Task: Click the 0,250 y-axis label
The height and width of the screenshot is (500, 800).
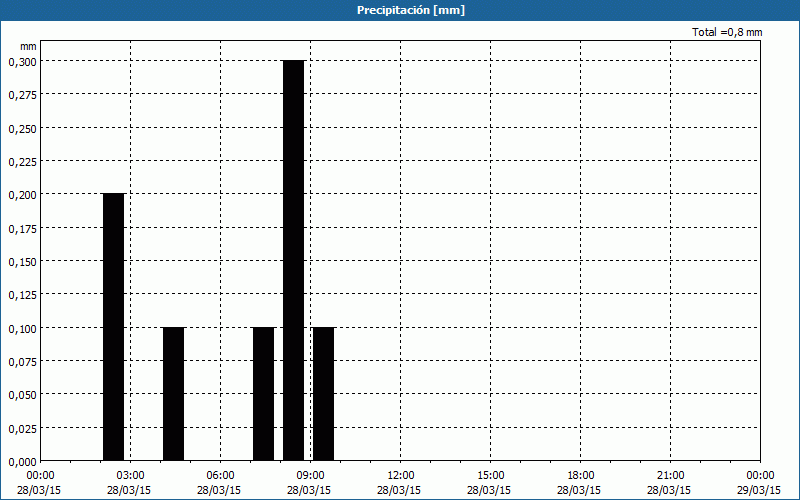Action: [22, 128]
